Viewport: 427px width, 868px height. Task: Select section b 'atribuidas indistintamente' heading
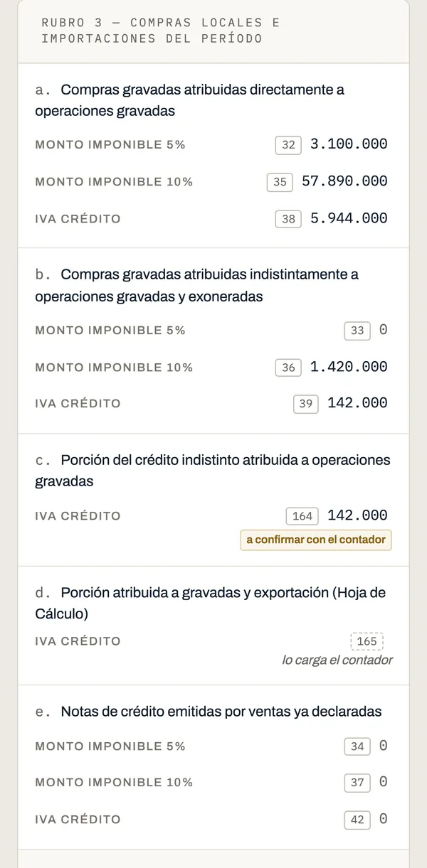pyautogui.click(x=197, y=285)
